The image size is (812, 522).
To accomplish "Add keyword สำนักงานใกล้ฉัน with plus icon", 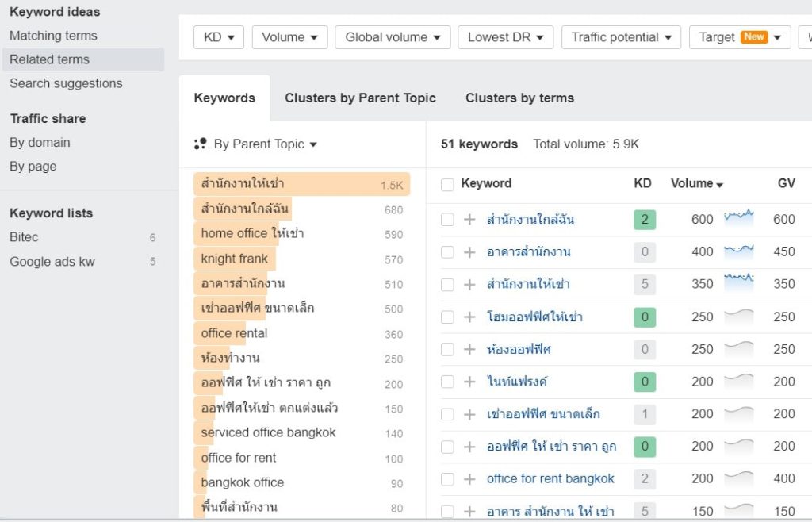I will point(469,220).
